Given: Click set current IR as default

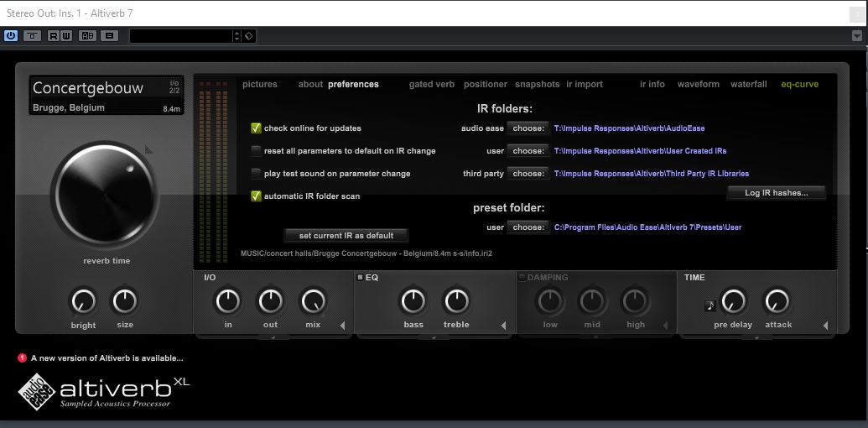Looking at the screenshot, I should pyautogui.click(x=346, y=235).
